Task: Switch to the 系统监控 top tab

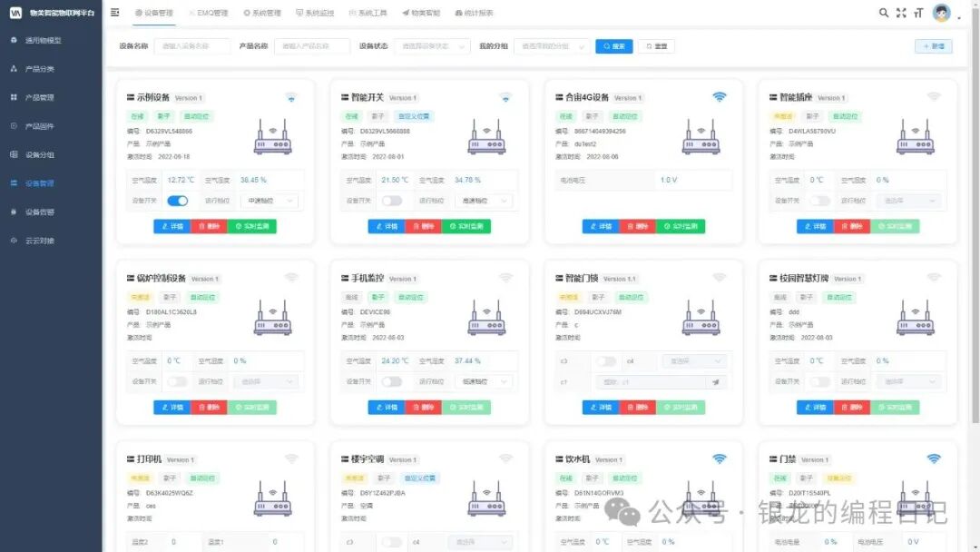Action: pos(315,13)
